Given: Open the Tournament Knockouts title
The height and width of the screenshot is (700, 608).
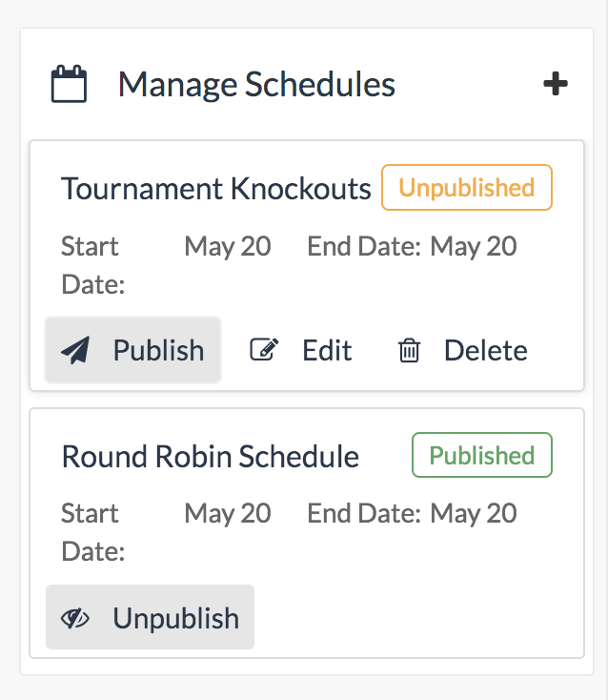Looking at the screenshot, I should 215,189.
